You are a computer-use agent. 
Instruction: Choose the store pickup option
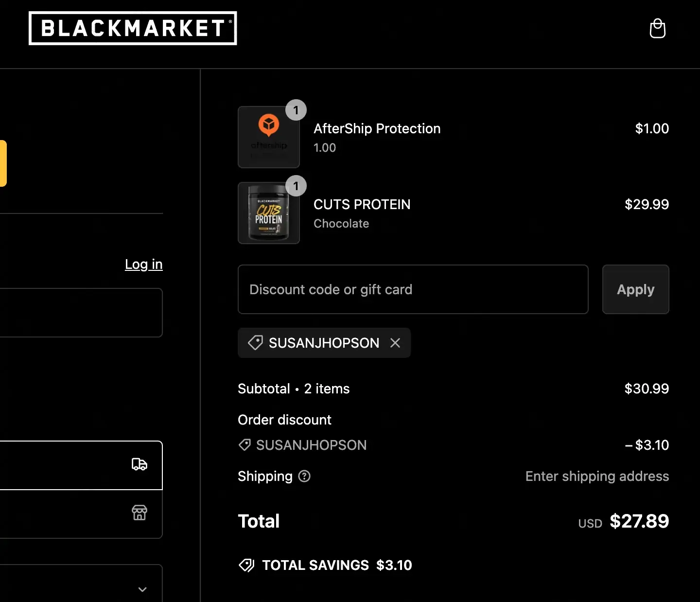pyautogui.click(x=81, y=513)
